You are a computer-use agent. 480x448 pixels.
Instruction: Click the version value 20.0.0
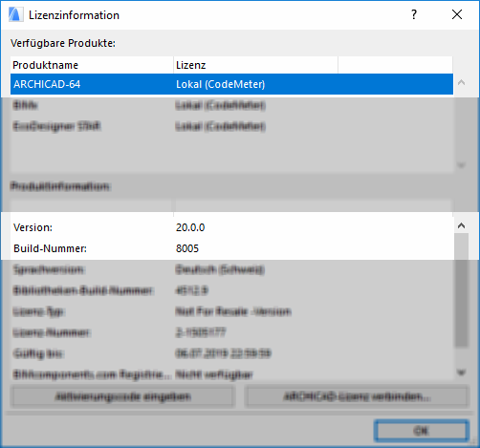(190, 227)
